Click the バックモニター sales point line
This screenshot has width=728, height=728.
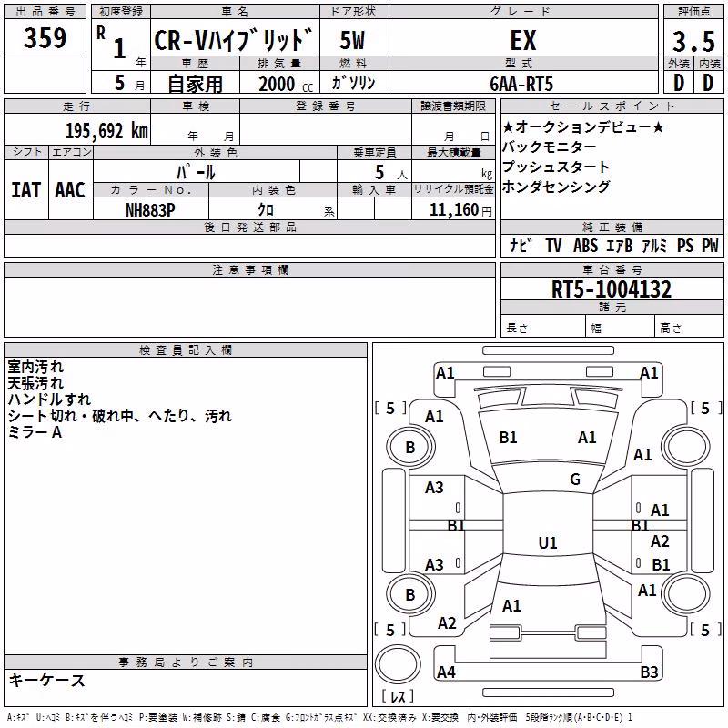550,147
